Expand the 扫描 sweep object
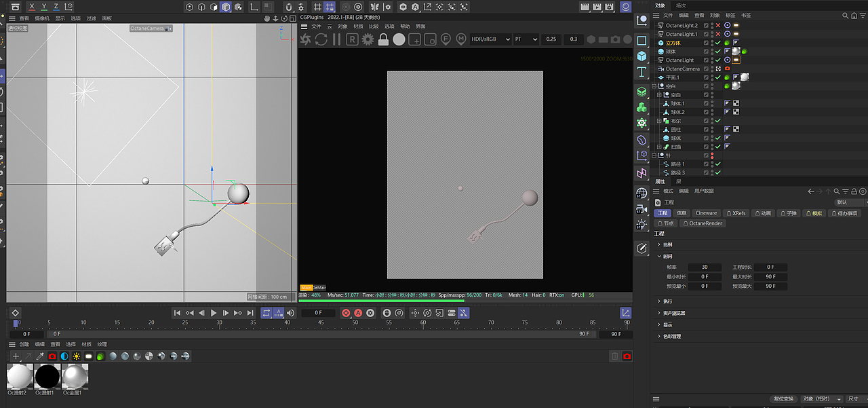The image size is (868, 408). pos(658,147)
